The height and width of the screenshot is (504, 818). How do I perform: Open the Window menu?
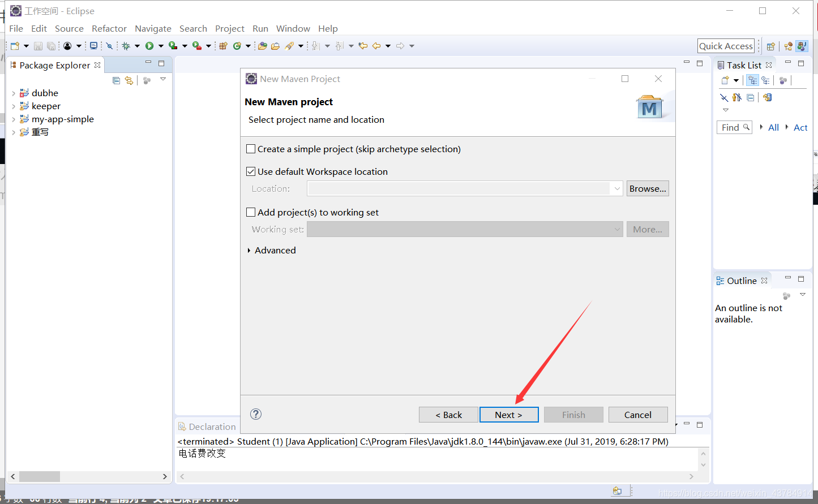[x=293, y=28]
